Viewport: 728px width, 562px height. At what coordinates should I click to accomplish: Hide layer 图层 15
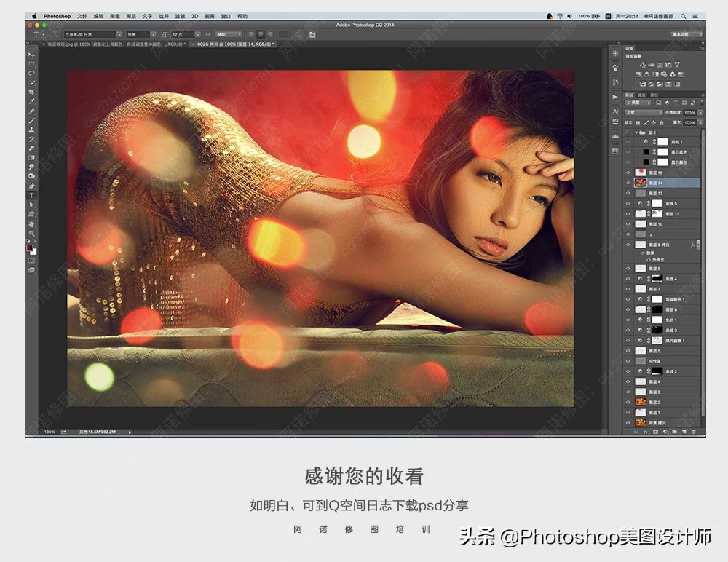pyautogui.click(x=628, y=173)
